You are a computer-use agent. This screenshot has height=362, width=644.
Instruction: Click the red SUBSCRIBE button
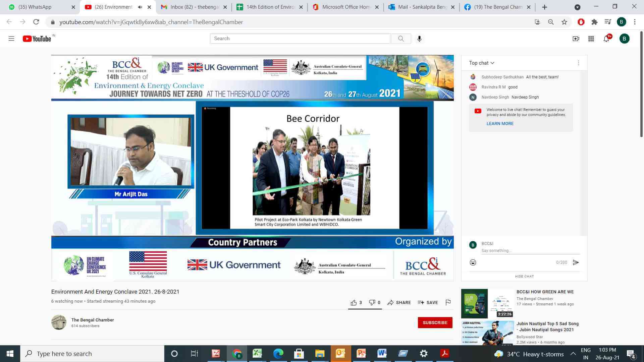point(435,323)
